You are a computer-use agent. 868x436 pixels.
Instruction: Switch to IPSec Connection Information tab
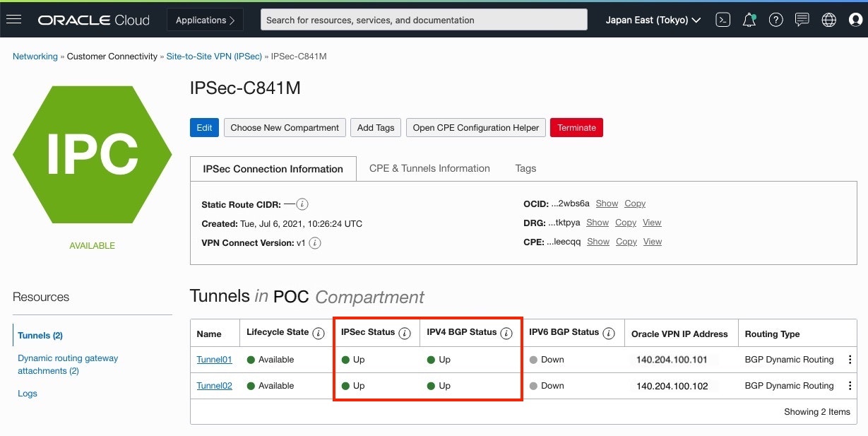(x=273, y=169)
